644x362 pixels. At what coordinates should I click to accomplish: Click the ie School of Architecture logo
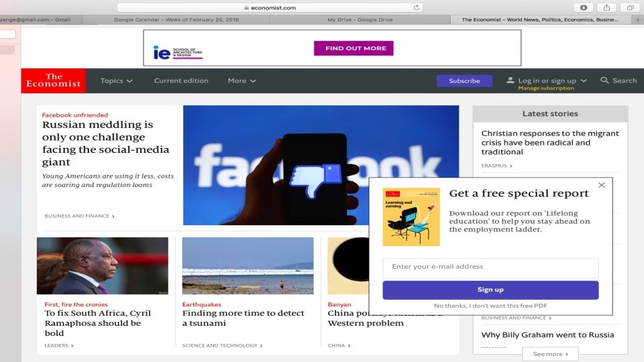pyautogui.click(x=177, y=52)
